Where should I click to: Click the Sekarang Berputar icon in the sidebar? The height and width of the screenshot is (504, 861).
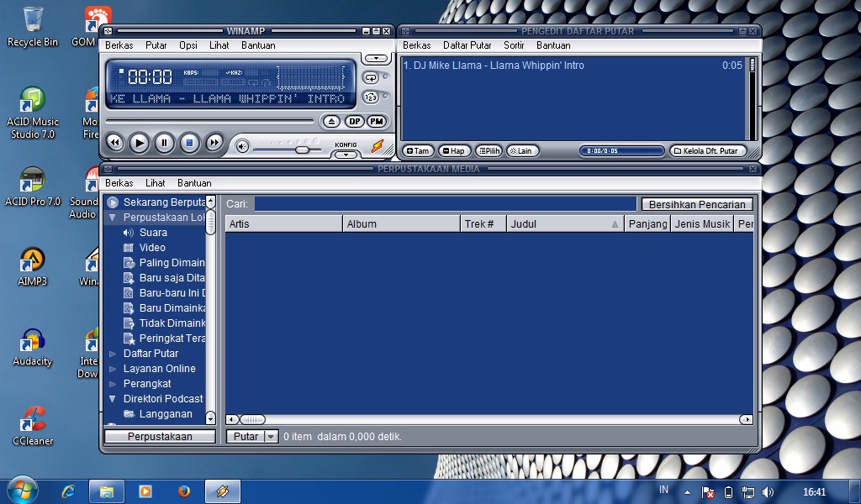(x=113, y=202)
